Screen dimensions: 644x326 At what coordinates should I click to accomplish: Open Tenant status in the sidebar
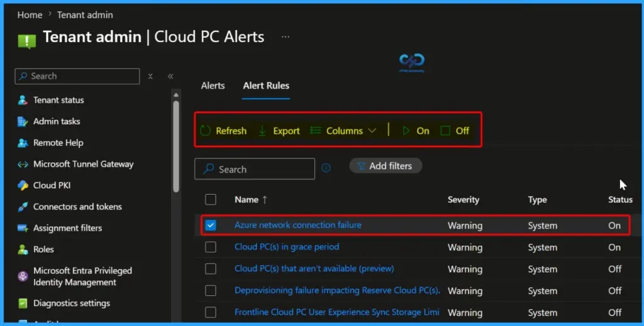[58, 100]
